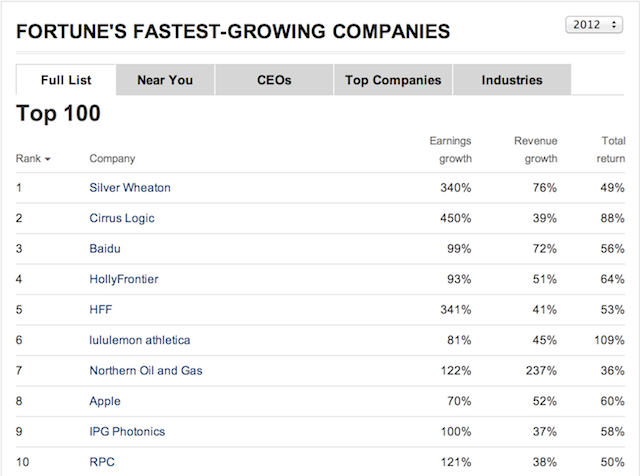Screen dimensions: 640x476
Task: Go to the Top Companies tab
Action: [393, 80]
